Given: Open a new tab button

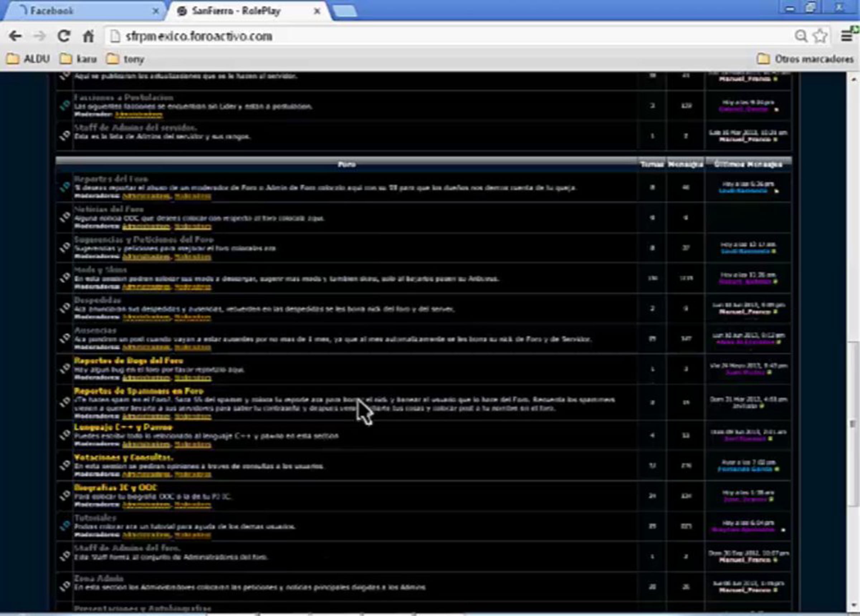Looking at the screenshot, I should [344, 11].
